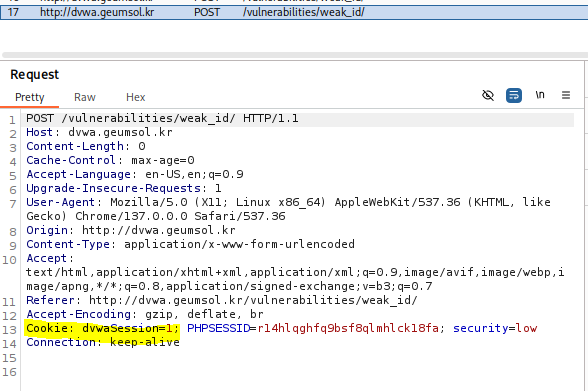Click the en-US,en;q=0.9 value

tap(194, 174)
